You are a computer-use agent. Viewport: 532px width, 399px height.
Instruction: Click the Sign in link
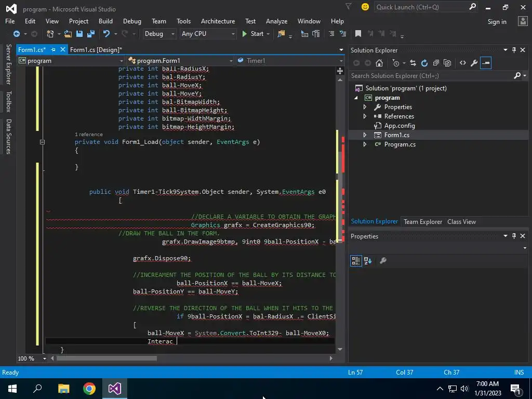[497, 22]
